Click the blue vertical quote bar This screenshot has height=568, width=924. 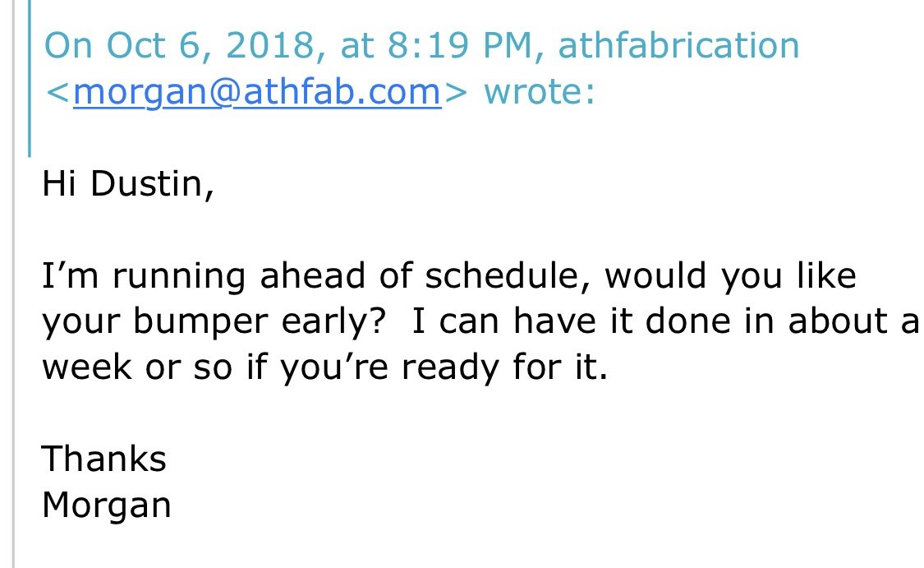(30, 78)
